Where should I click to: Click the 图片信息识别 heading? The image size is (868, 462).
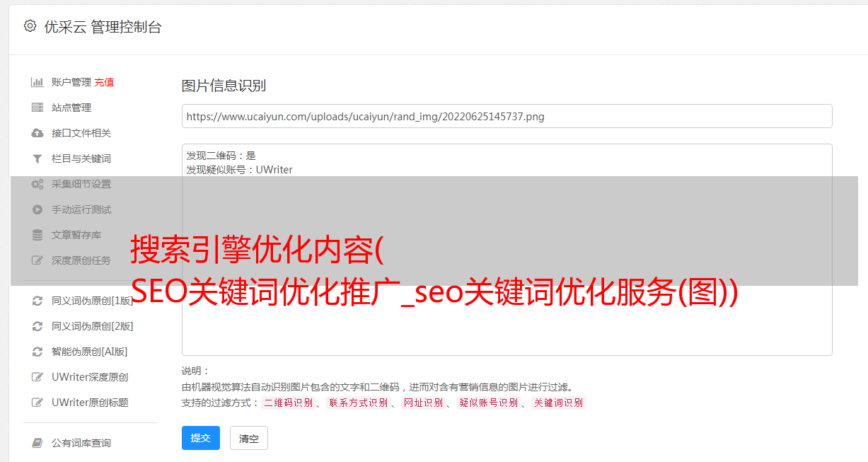pyautogui.click(x=224, y=86)
